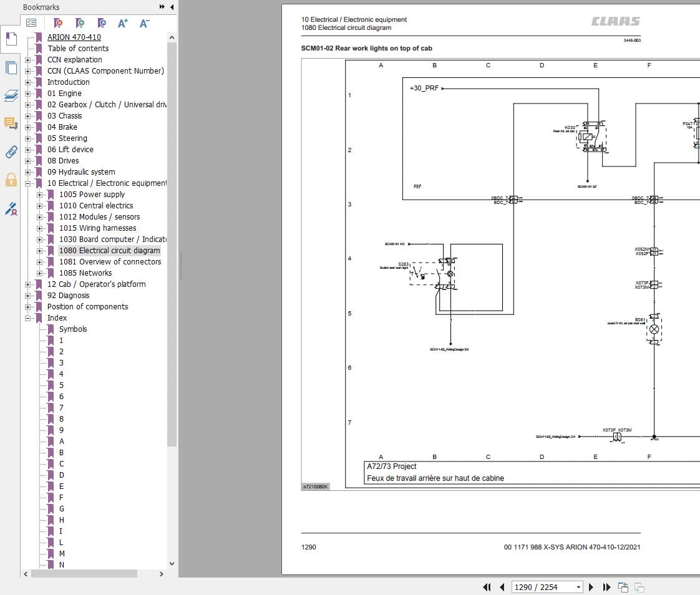Click bookmarks vertical scrollbar down arrow
This screenshot has width=700, height=595.
point(172,564)
